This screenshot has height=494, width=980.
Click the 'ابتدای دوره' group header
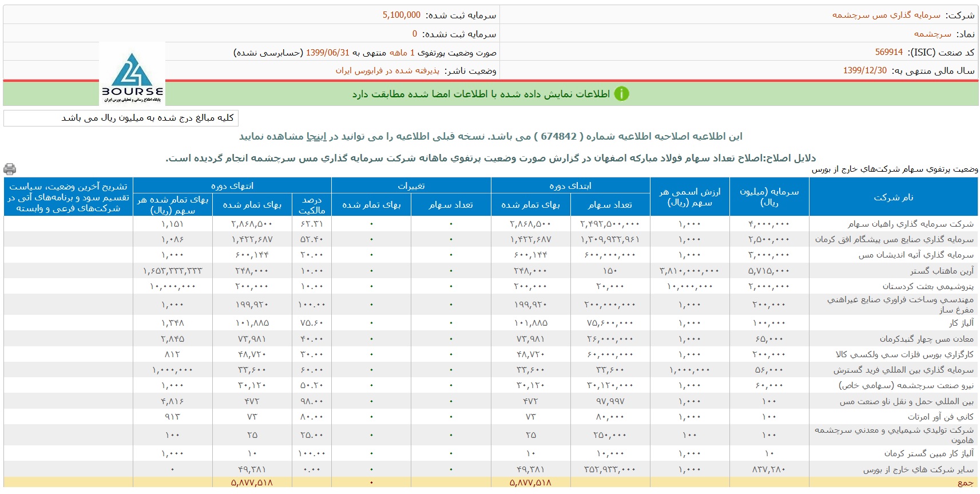[570, 185]
